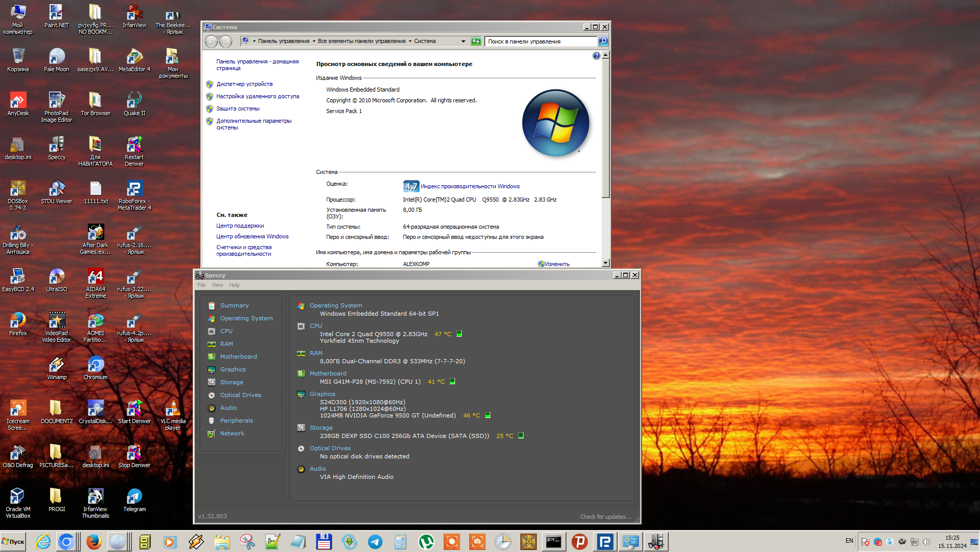Image resolution: width=980 pixels, height=552 pixels.
Task: Open the Pale Moon desktop shortcut
Action: (x=57, y=60)
